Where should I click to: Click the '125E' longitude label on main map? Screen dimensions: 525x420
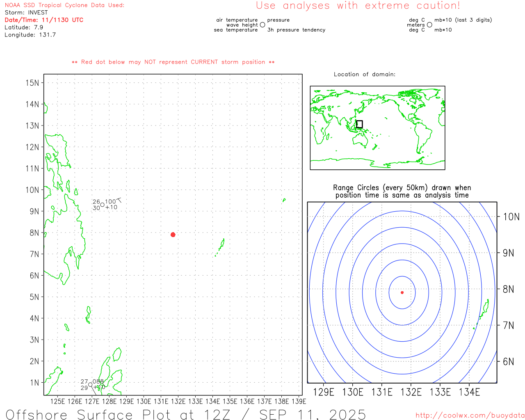tap(57, 401)
